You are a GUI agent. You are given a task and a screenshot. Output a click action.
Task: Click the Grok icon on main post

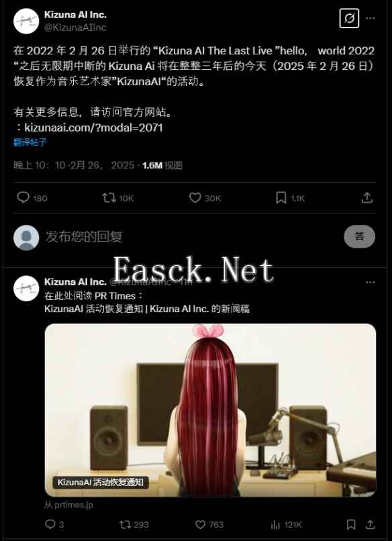349,18
